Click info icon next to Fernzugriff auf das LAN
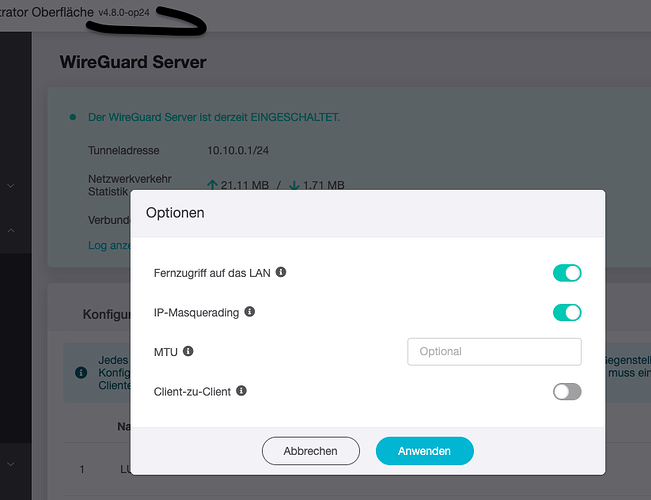The width and height of the screenshot is (651, 500). tap(281, 272)
